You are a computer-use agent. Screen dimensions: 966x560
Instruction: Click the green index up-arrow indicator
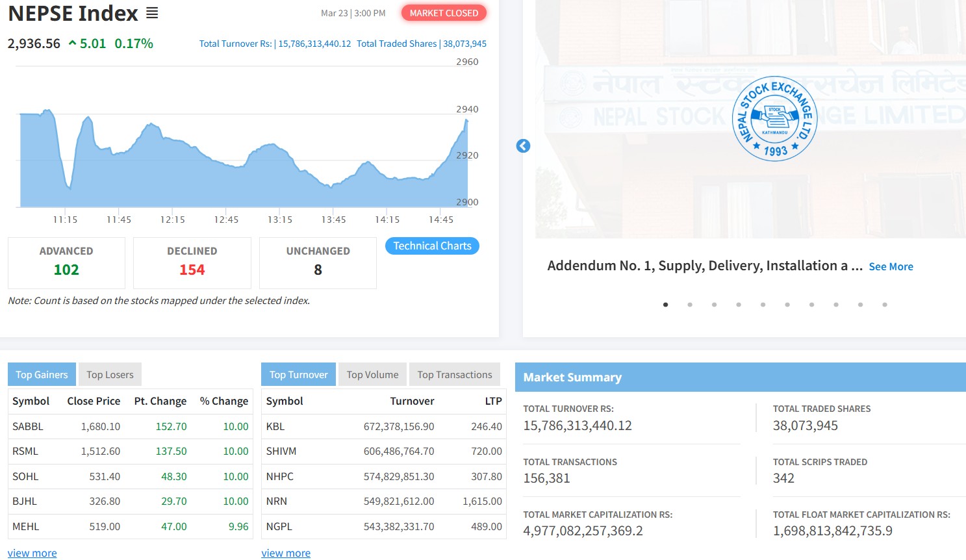coord(72,44)
